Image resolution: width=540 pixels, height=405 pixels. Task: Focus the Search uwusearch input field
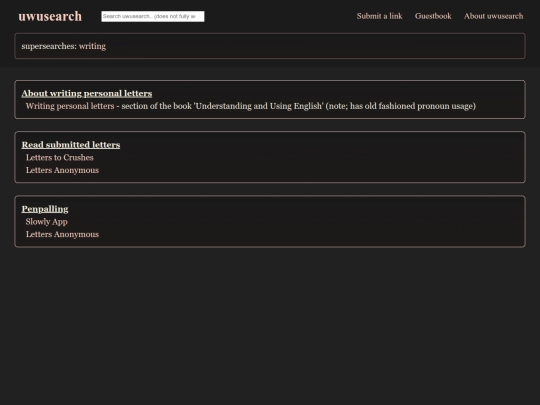tap(153, 16)
